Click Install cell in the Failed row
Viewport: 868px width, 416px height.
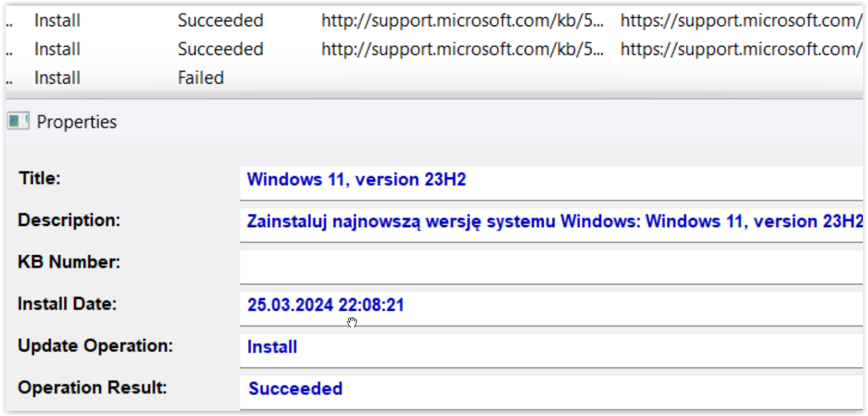(57, 78)
